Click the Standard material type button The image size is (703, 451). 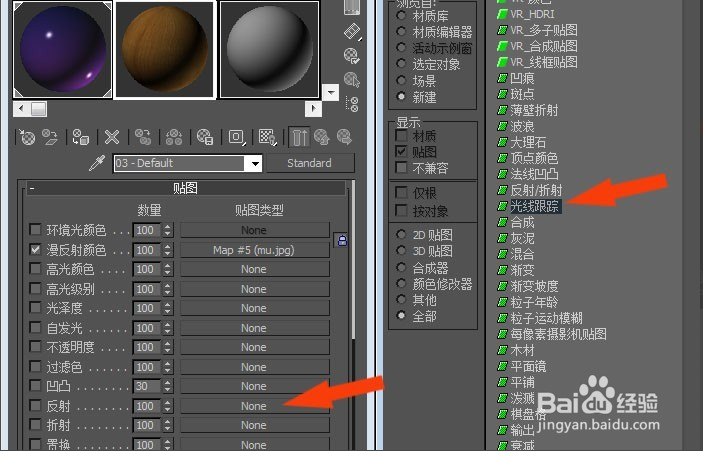tap(310, 163)
